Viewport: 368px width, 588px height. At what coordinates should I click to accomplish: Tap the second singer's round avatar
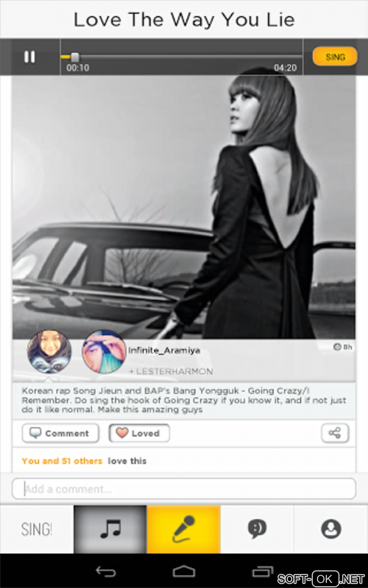(104, 352)
